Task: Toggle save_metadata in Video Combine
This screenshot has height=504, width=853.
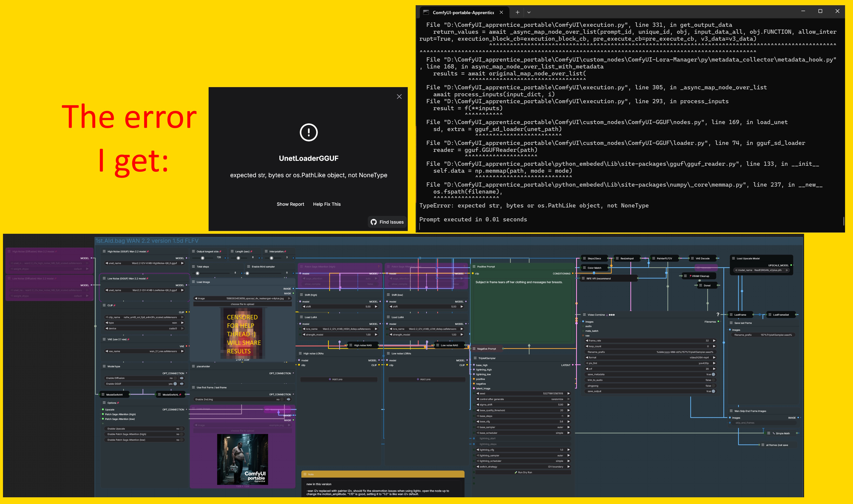Action: point(713,374)
